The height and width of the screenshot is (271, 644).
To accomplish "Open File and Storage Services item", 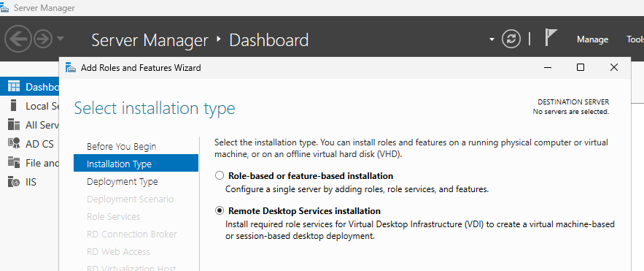I will 30,163.
